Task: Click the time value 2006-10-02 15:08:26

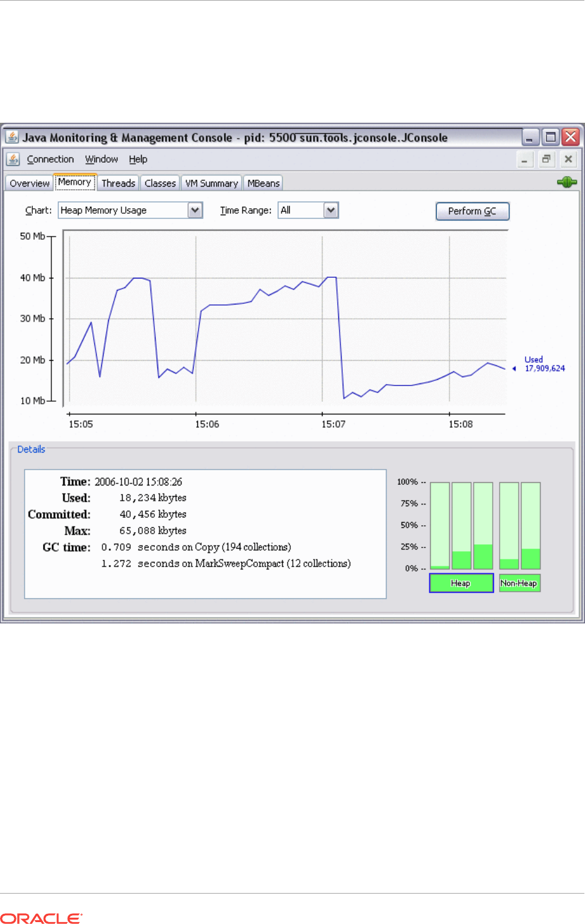Action: pos(139,482)
